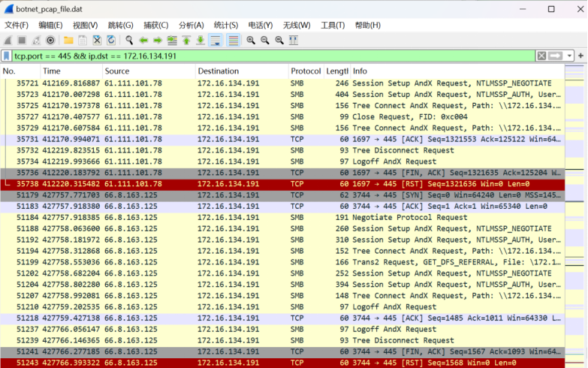This screenshot has height=368, width=588.
Task: Open the 无线(W) menu
Action: (x=297, y=25)
